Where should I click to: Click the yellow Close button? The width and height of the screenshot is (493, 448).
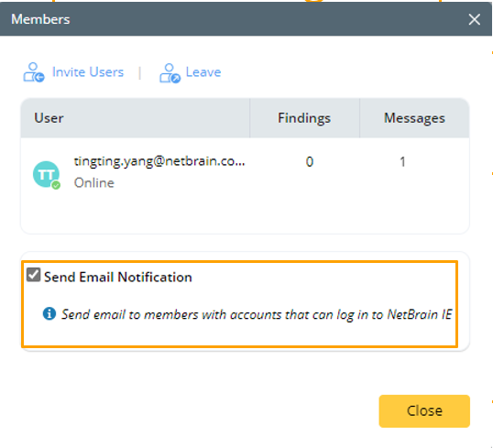424,411
